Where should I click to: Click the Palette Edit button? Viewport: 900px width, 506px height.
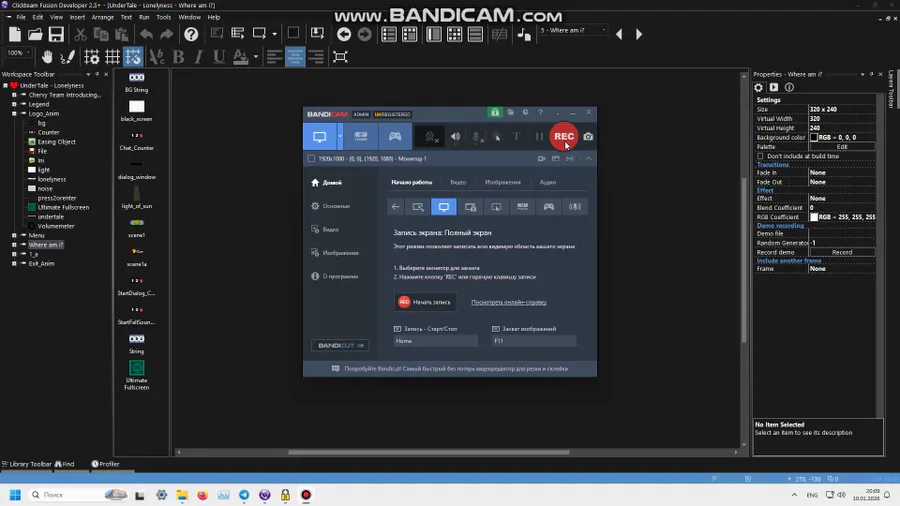click(841, 147)
